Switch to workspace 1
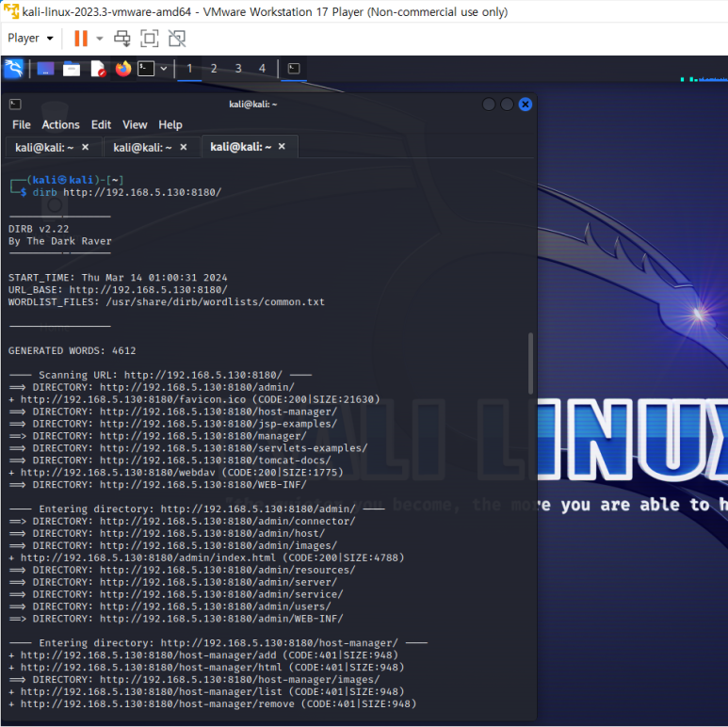Viewport: 728px width, 727px height. [x=189, y=69]
